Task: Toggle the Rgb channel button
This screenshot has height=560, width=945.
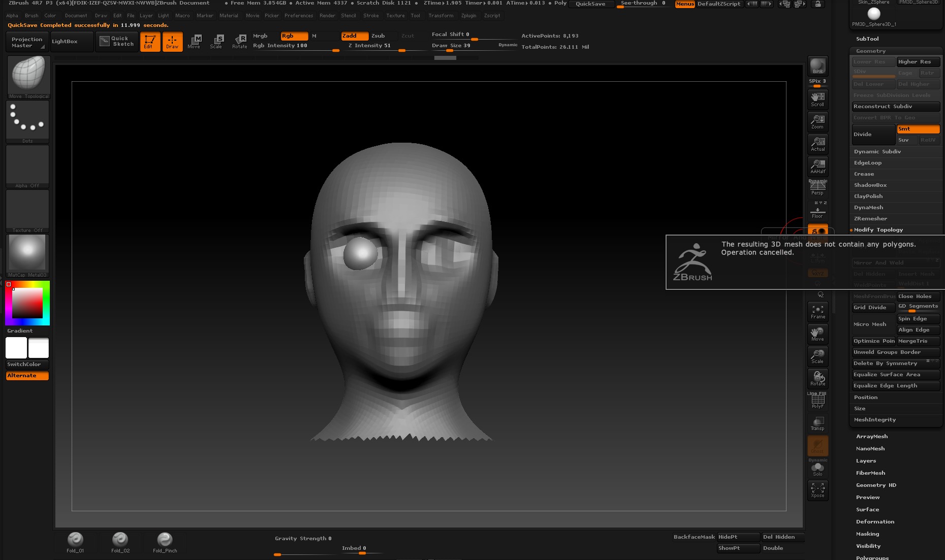Action: point(294,36)
